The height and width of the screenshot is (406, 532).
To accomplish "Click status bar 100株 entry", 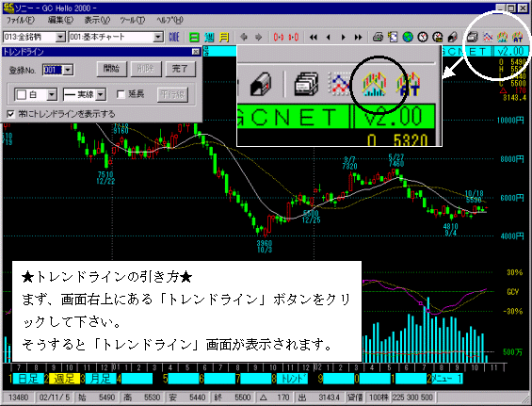I will tap(379, 398).
